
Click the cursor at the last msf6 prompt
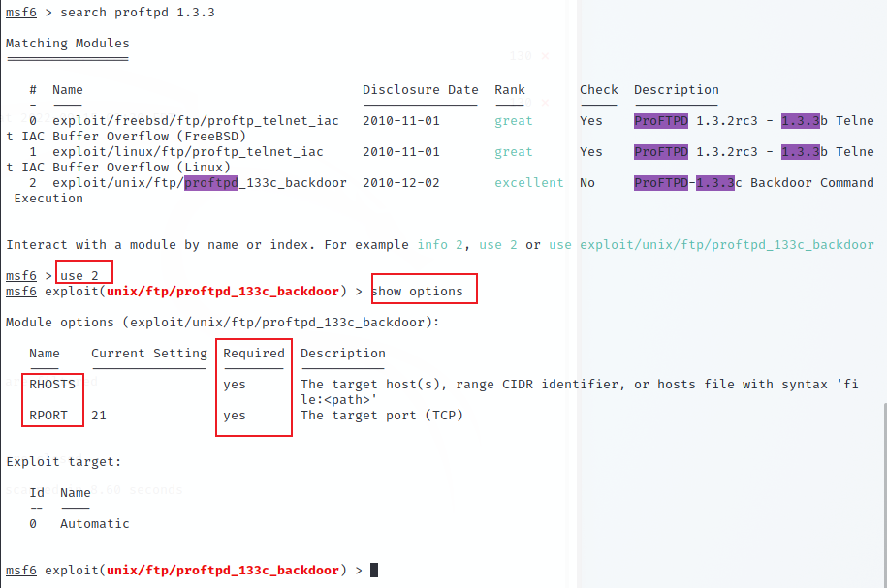[x=374, y=570]
